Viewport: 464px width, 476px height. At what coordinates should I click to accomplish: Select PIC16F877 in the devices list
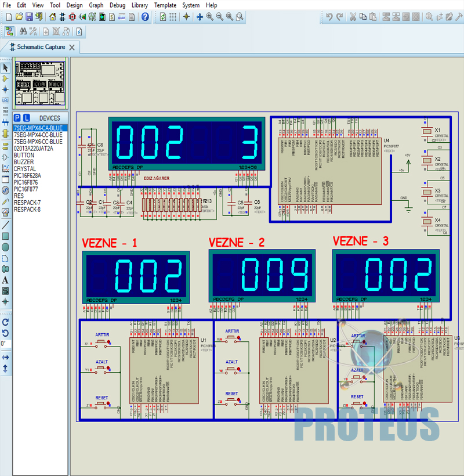click(x=26, y=189)
